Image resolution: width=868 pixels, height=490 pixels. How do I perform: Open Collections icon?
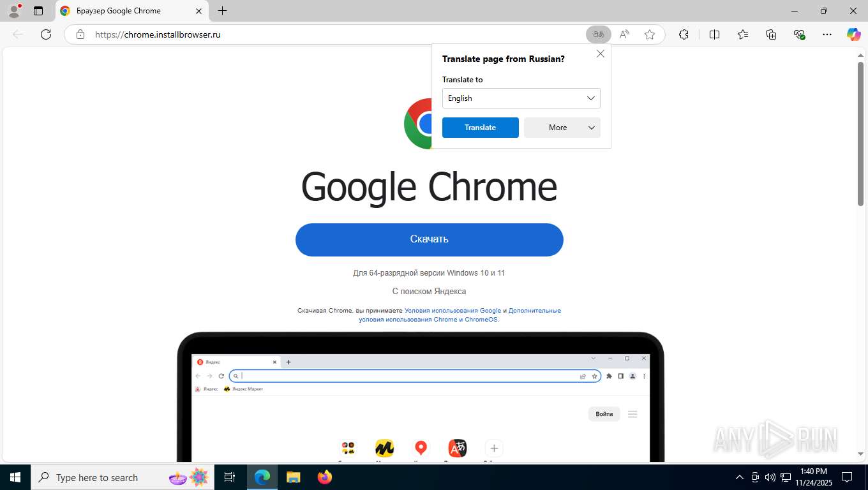click(x=771, y=34)
